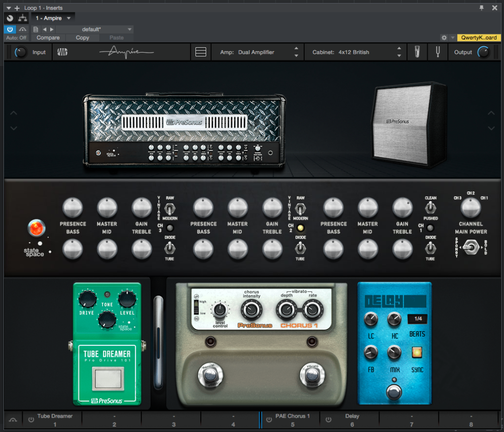This screenshot has height=432, width=504.
Task: Click the Copy button
Action: [82, 37]
